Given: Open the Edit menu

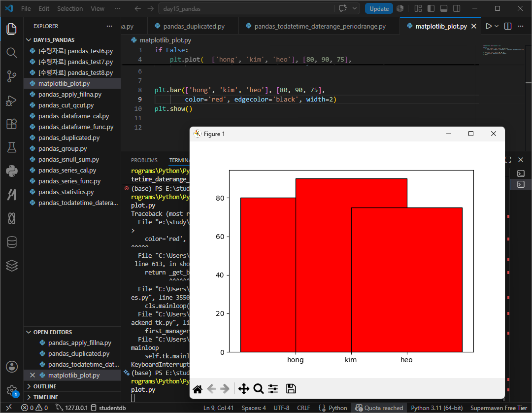Looking at the screenshot, I should click(44, 8).
